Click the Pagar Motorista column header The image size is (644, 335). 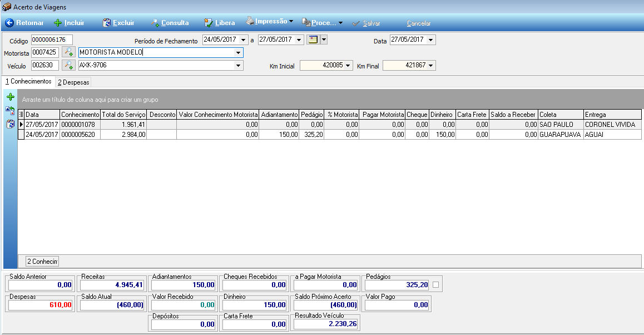click(x=383, y=115)
